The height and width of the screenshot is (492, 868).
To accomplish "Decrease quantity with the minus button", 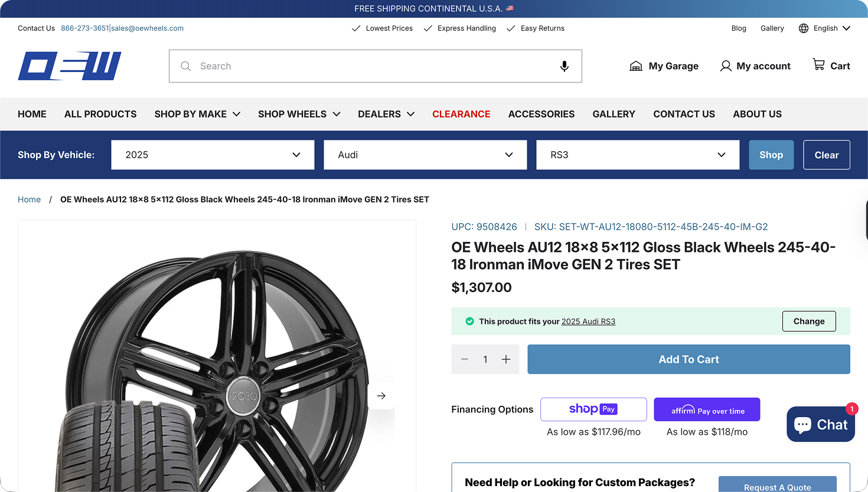I will coord(465,359).
